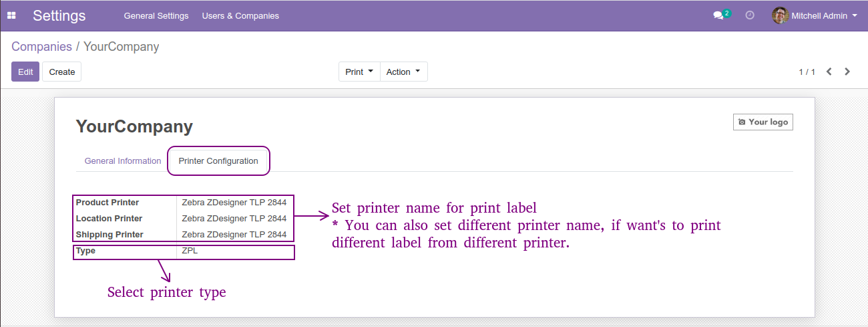Select the Printer Configuration tab
Screen dimensions: 868x327
pyautogui.click(x=218, y=161)
